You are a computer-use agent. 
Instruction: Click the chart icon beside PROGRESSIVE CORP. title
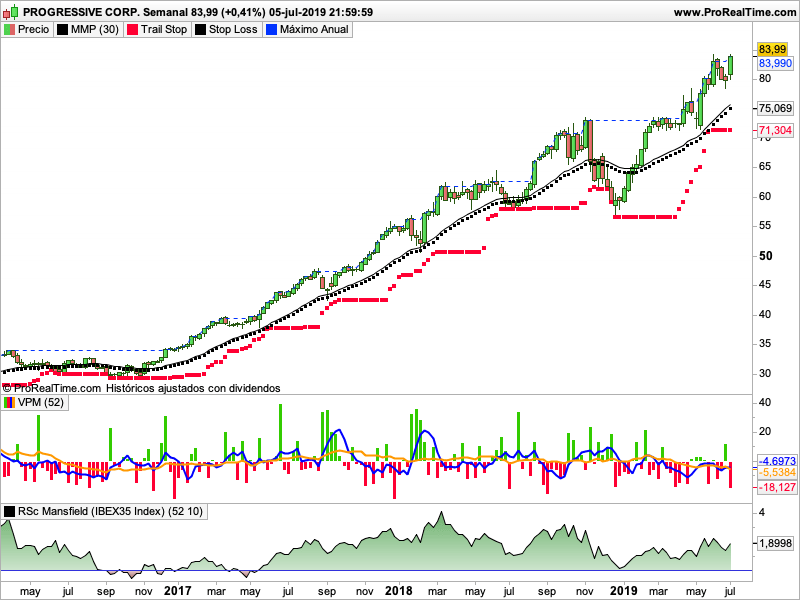[x=11, y=12]
